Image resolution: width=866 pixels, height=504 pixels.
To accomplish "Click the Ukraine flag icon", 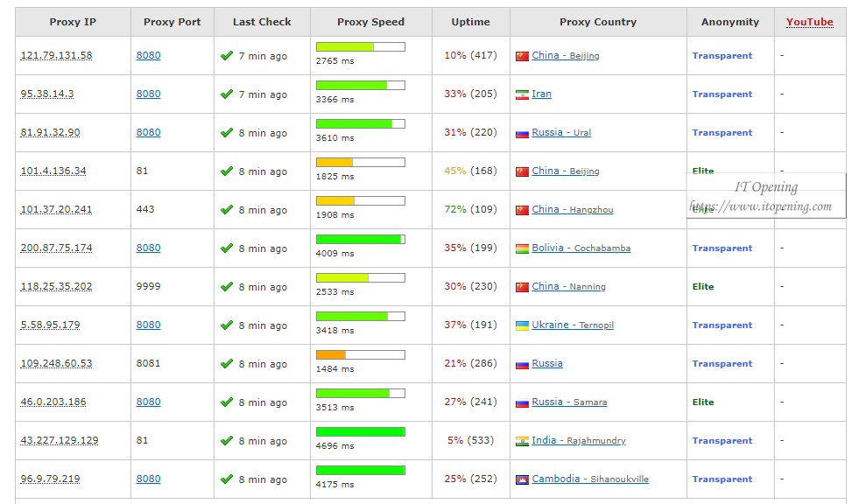I will 522,325.
